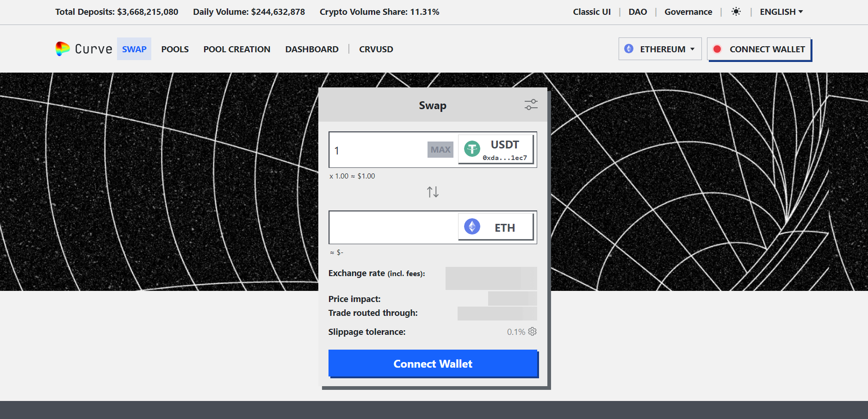This screenshot has height=419, width=868.
Task: Open the ETH token selector
Action: pyautogui.click(x=496, y=227)
